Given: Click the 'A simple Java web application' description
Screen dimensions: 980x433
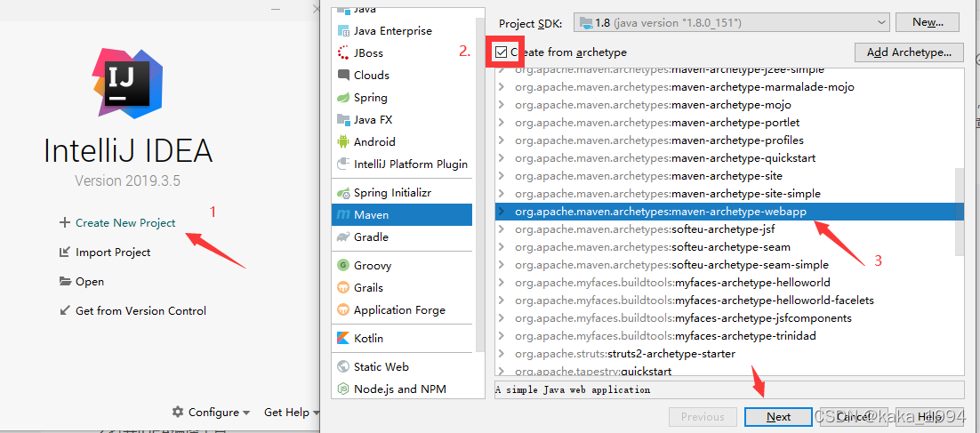Looking at the screenshot, I should coord(573,390).
